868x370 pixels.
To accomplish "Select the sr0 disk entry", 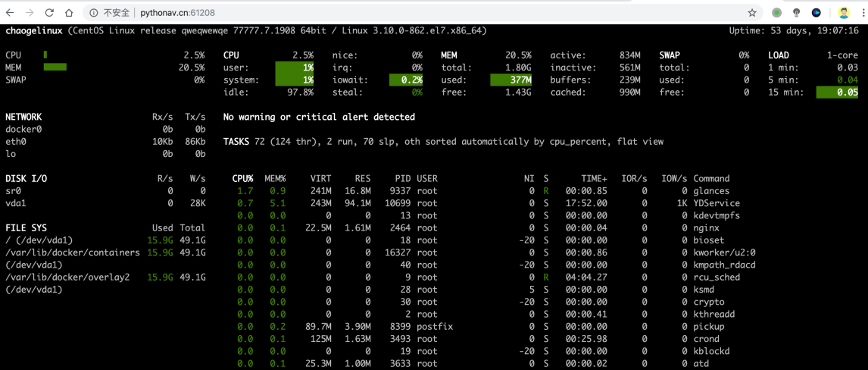I will [14, 191].
